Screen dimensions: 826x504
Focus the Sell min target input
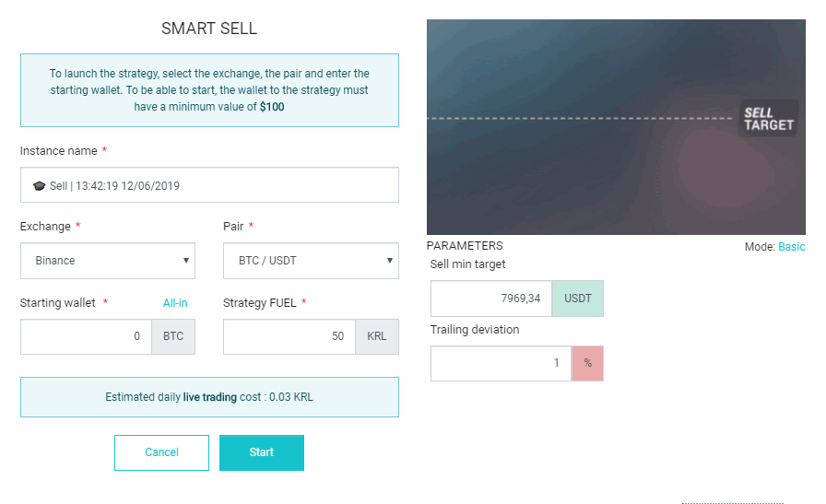pyautogui.click(x=491, y=299)
